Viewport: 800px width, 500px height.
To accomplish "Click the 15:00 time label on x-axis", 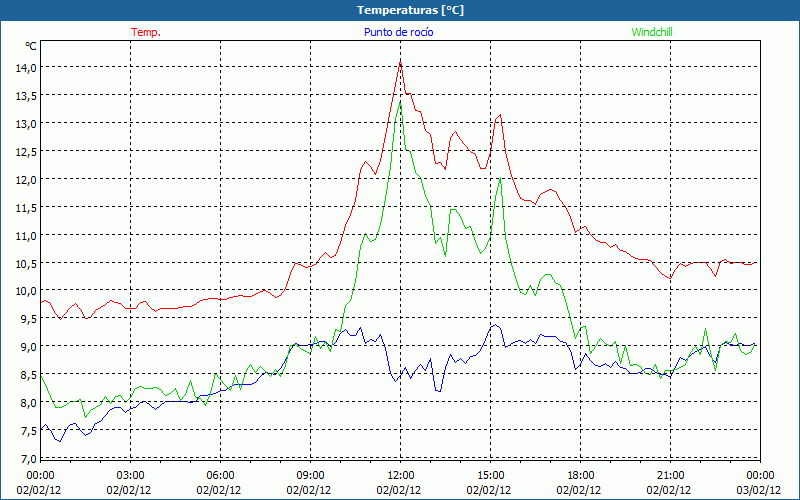I will (x=490, y=475).
